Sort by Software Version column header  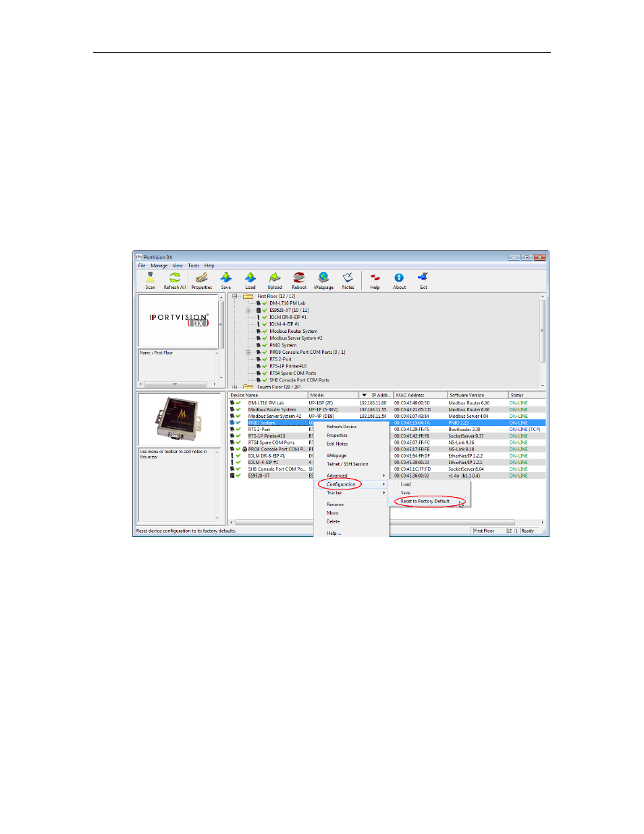point(477,395)
